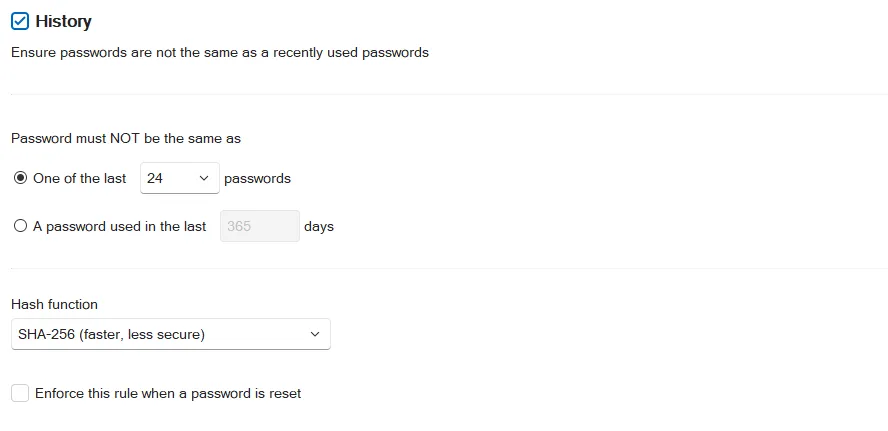
Task: Click the "One of the last" label text
Action: (80, 178)
